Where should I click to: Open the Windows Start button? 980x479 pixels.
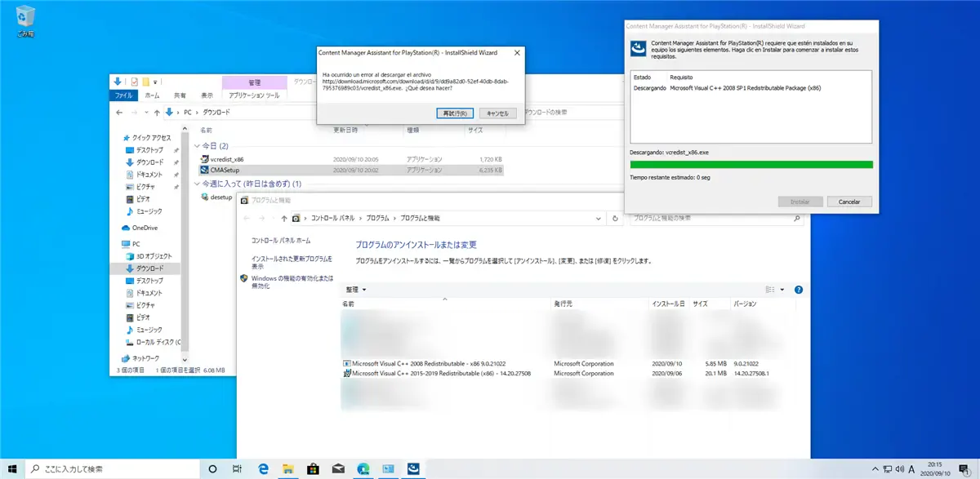pyautogui.click(x=14, y=468)
